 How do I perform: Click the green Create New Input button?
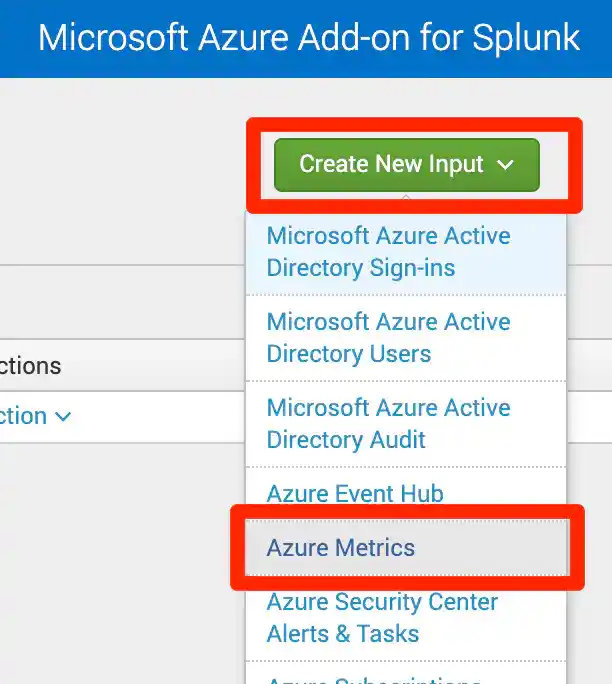click(391, 165)
